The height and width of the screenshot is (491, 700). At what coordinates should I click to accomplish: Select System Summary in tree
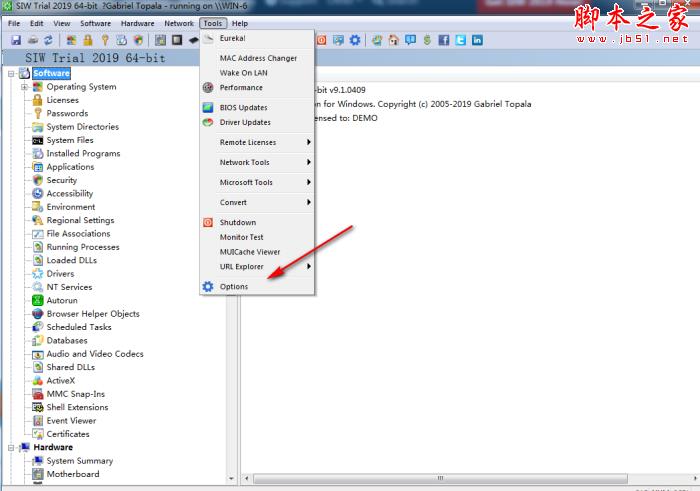click(x=79, y=461)
